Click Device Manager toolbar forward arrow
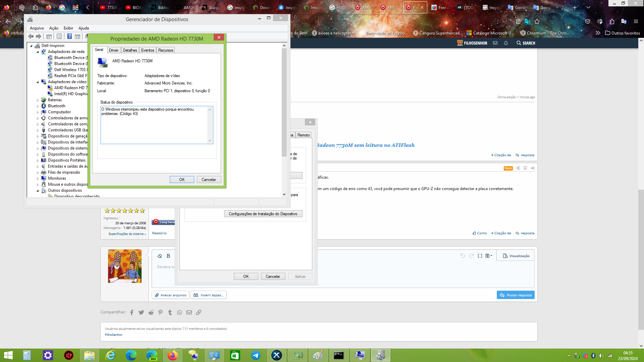644x362 pixels. pos(39,36)
